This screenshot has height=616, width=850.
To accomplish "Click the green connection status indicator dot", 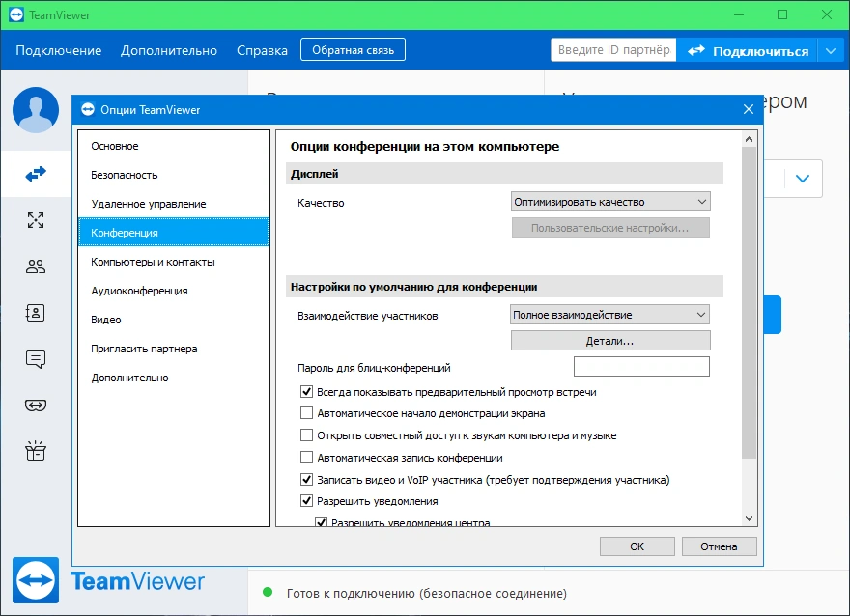I will (x=268, y=592).
